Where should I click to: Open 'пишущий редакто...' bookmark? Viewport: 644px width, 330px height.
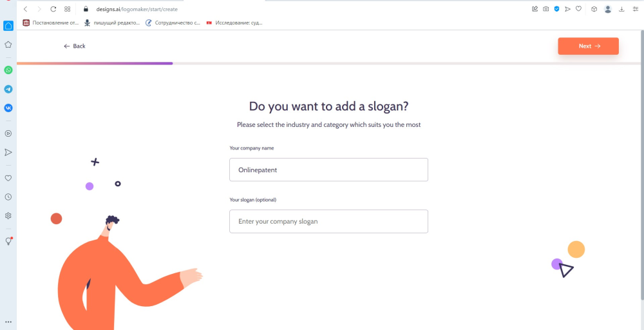point(111,23)
